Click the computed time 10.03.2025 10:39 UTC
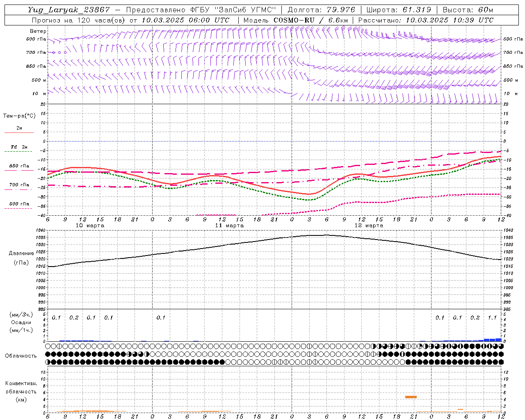 coord(450,20)
